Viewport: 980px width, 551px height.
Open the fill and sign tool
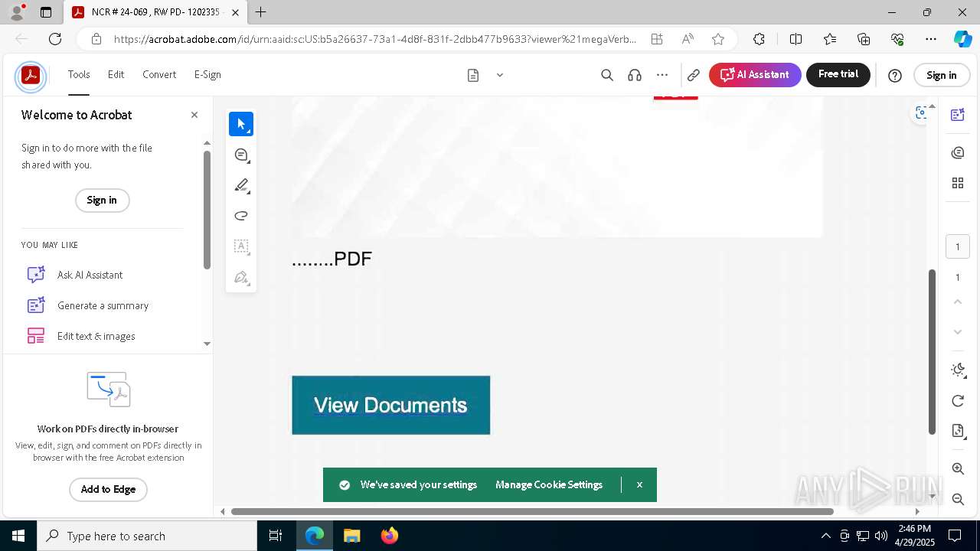click(x=241, y=277)
